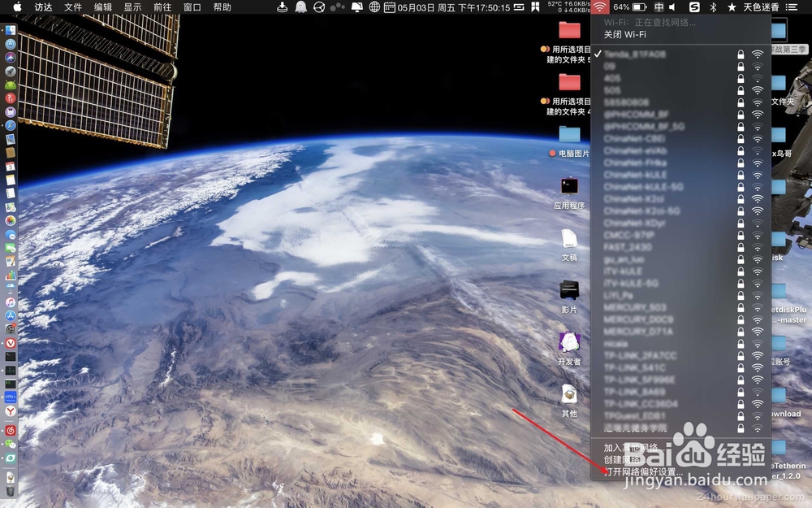Screen dimensions: 812x508
Task: Select the 应用程序 desktop icon
Action: 569,185
